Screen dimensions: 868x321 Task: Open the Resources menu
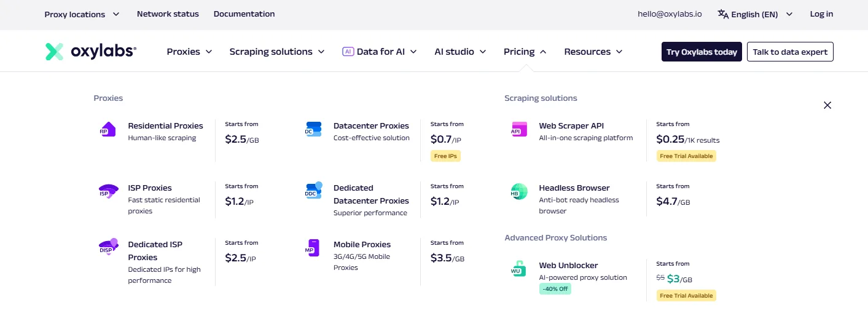[x=593, y=52]
